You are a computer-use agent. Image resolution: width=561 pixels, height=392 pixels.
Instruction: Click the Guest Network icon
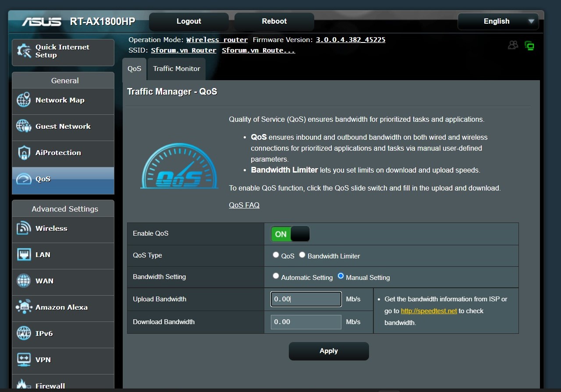point(24,126)
